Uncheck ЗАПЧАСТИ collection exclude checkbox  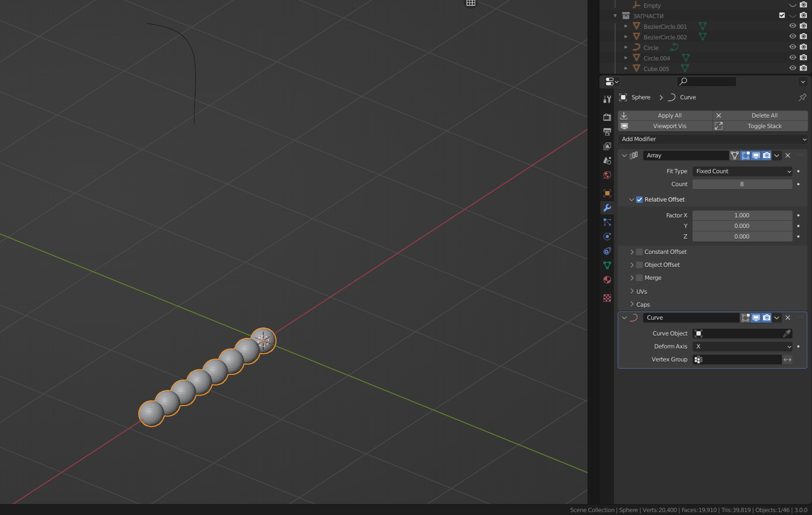(782, 15)
